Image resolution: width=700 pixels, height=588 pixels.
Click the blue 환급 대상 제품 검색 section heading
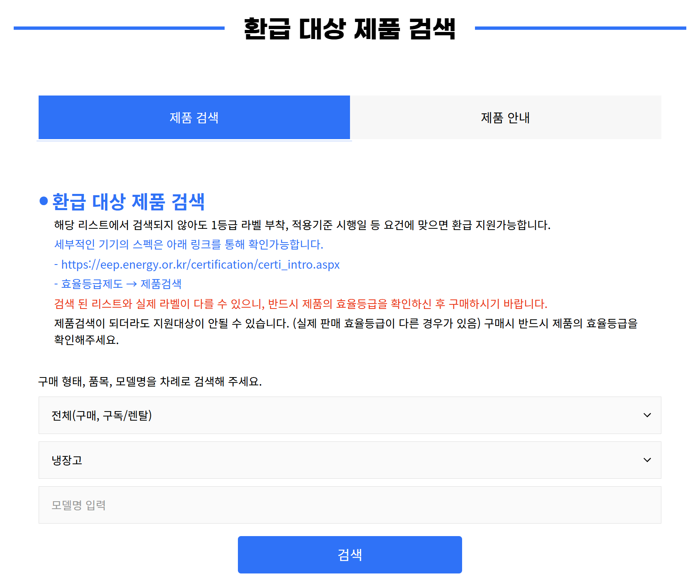[x=129, y=202]
